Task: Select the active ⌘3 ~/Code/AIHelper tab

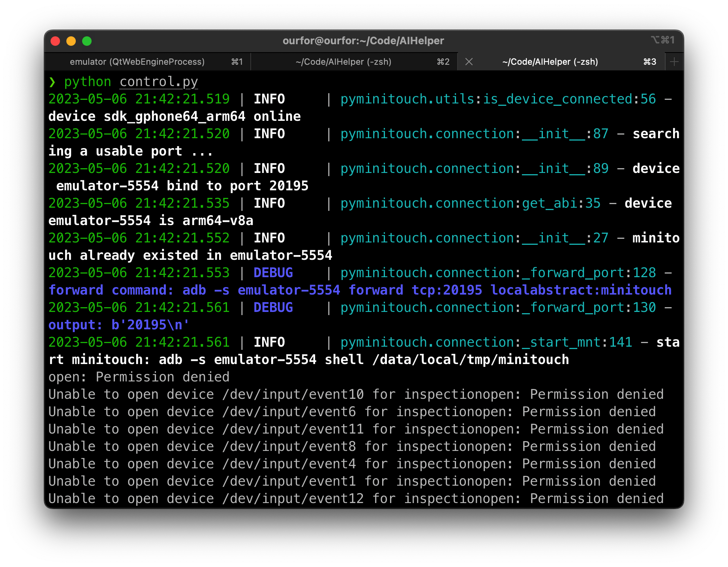Action: point(550,62)
